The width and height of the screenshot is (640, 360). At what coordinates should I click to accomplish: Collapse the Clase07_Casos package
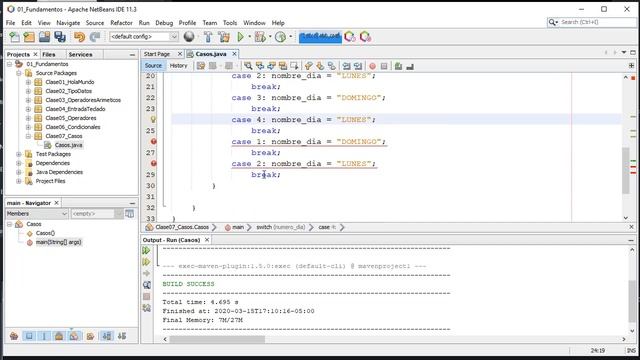click(28, 136)
